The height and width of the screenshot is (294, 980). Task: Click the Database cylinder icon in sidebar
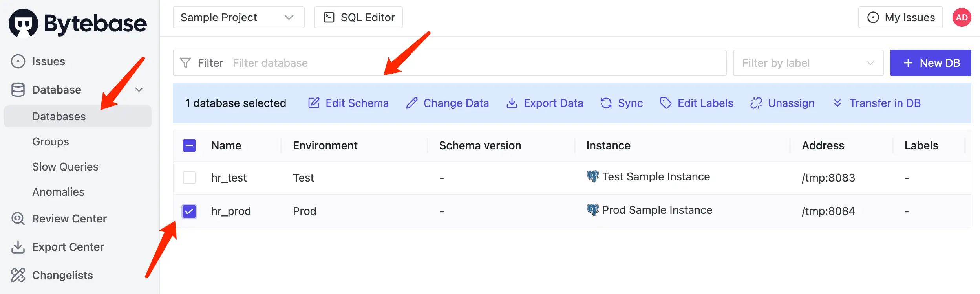[18, 90]
